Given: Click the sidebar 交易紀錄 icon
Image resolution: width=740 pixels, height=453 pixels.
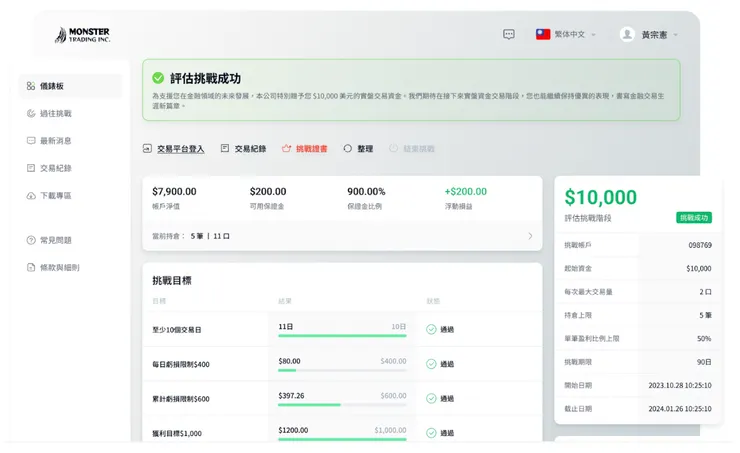Looking at the screenshot, I should [x=31, y=168].
